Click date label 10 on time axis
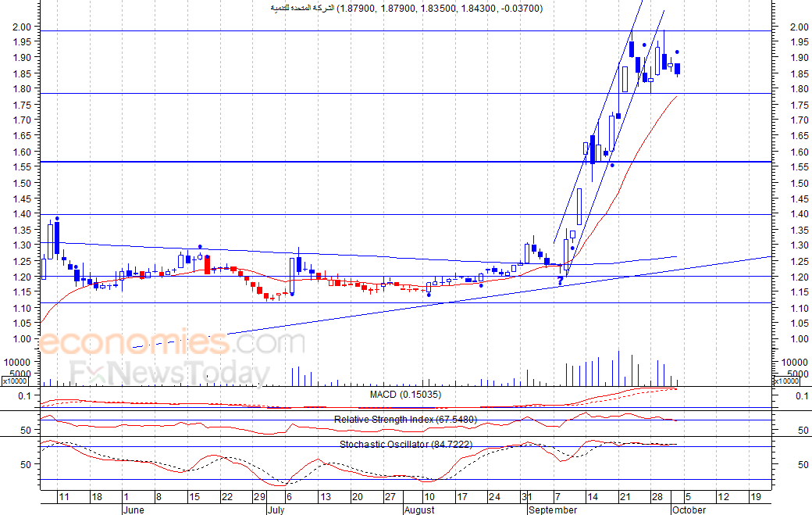Screen dimensions: 812x515 point(429,497)
